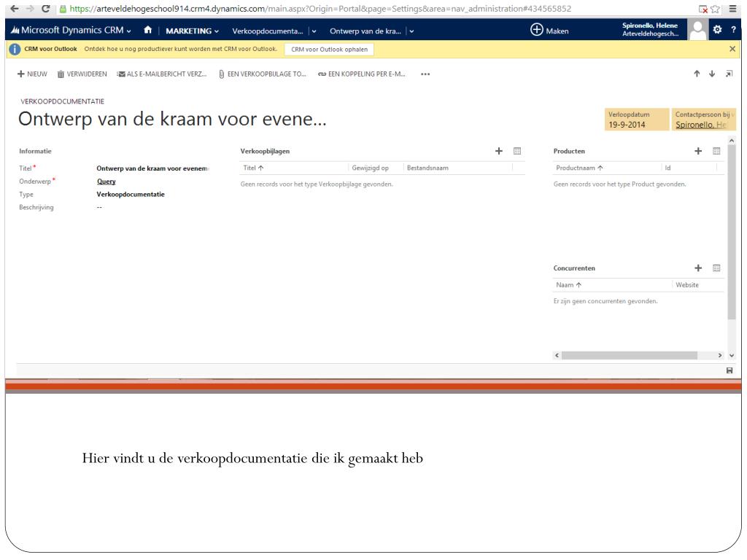Click the help question mark icon
The width and height of the screenshot is (747, 560).
(733, 31)
